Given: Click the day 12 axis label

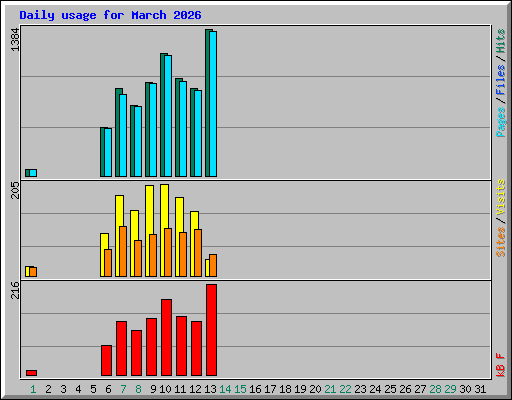Looking at the screenshot, I should (195, 389).
